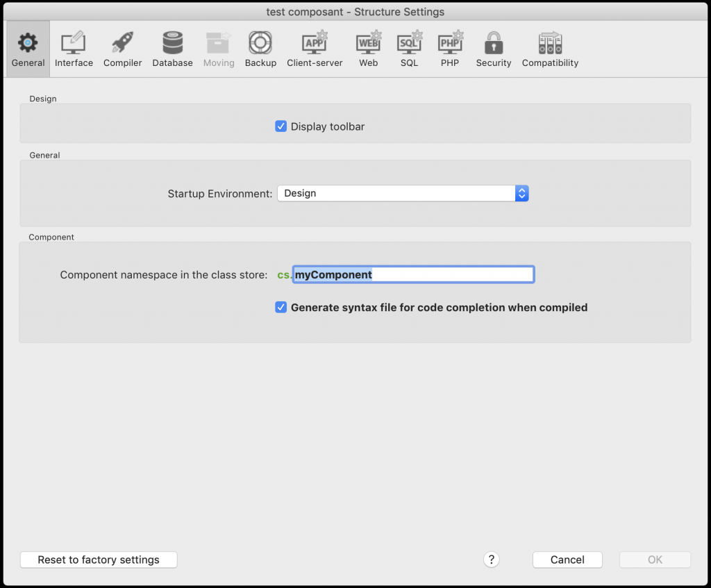Screen dimensions: 711x588
Task: Open the Database settings page
Action: pos(172,49)
